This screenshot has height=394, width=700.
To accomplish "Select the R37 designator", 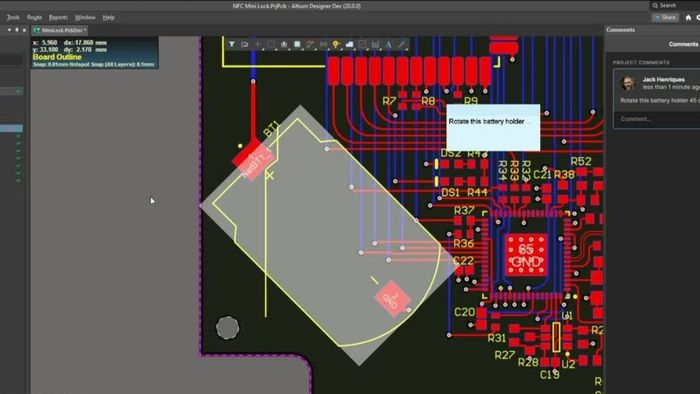I will [x=464, y=211].
